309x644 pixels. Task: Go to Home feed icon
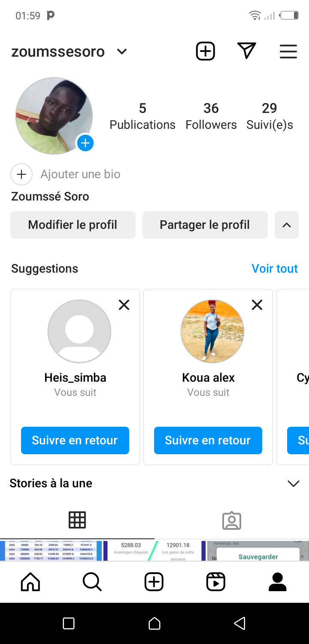(30, 582)
